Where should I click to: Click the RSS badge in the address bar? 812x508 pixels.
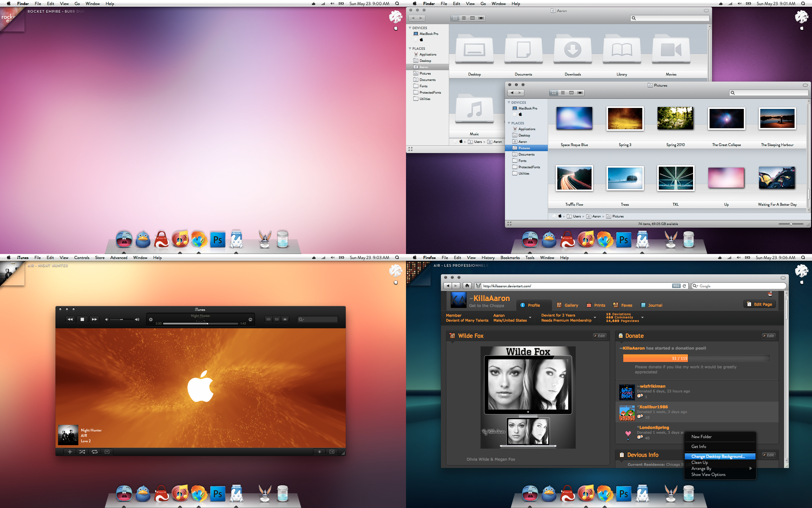pos(676,286)
